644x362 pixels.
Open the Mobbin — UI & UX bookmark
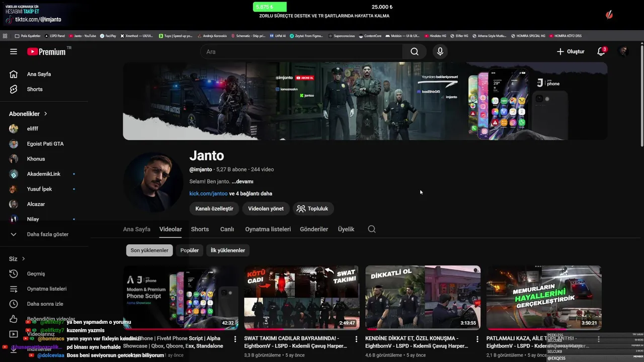(403, 36)
